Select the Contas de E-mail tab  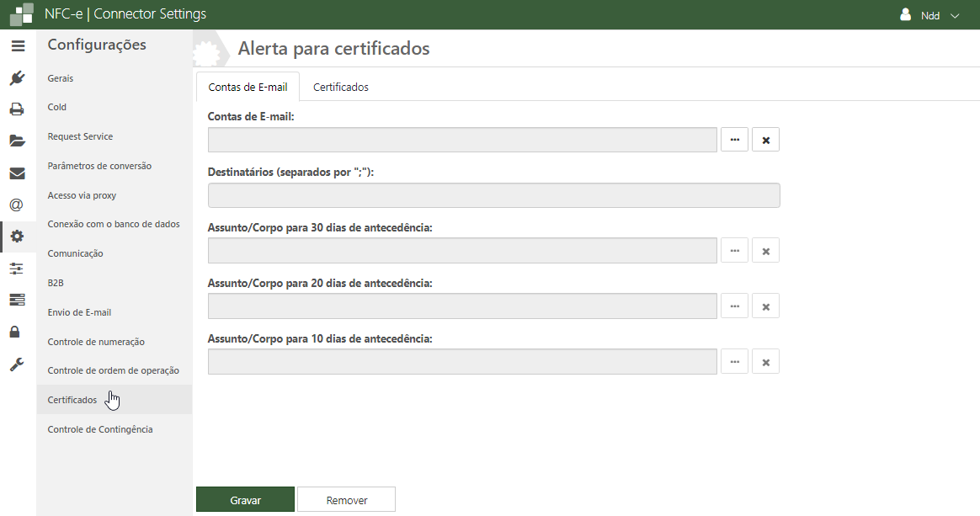248,87
